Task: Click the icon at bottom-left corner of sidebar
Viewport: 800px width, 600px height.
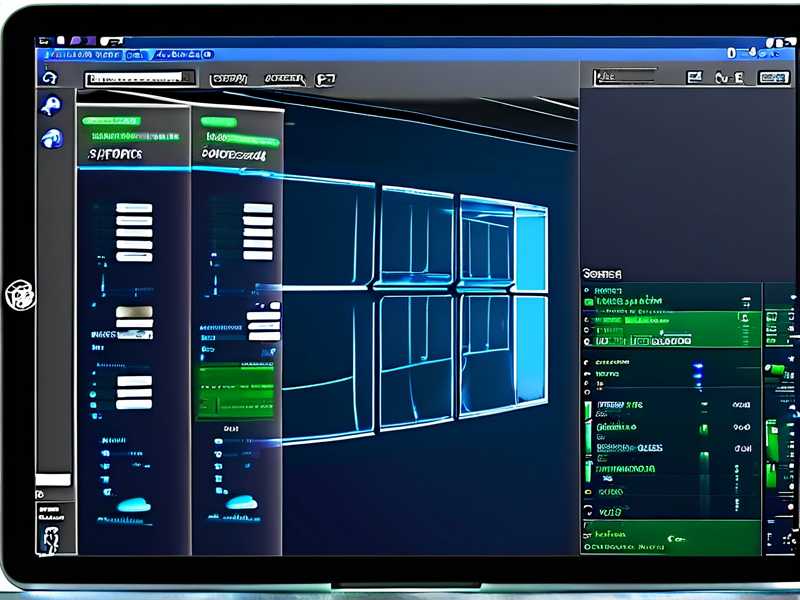Action: point(50,538)
